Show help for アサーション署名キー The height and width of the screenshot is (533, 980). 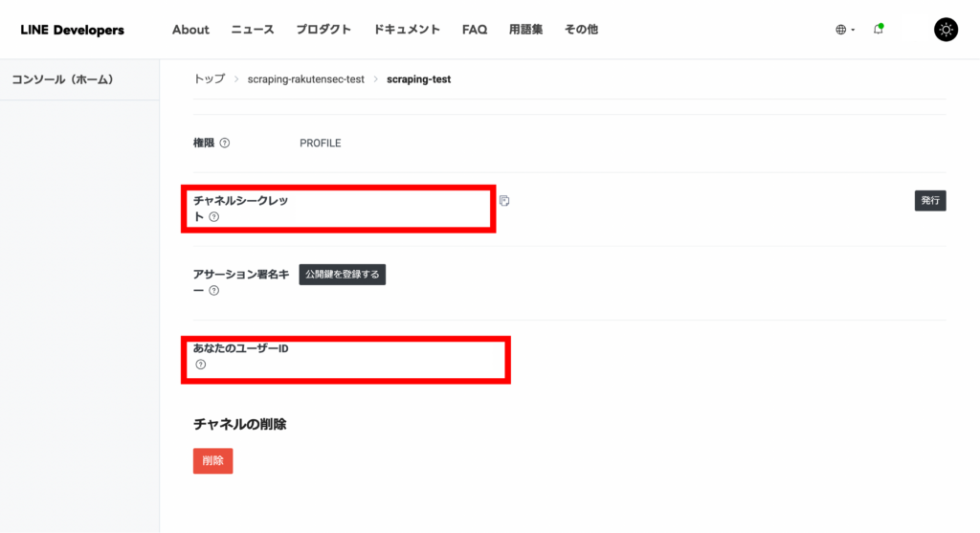[213, 291]
